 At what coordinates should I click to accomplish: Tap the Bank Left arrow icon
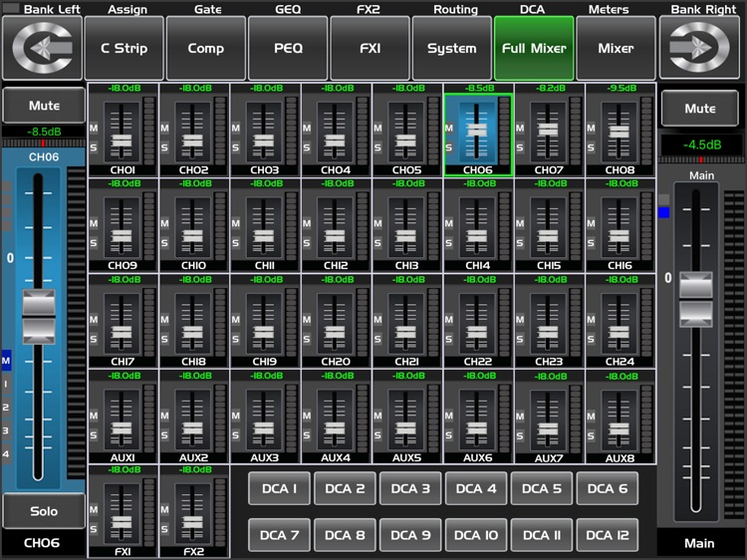pos(42,48)
